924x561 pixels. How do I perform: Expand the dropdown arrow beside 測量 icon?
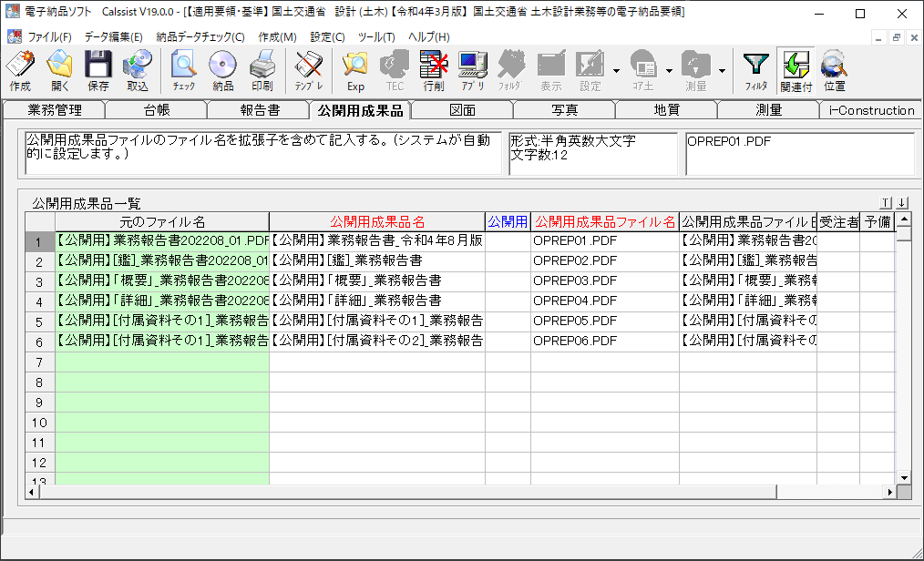pyautogui.click(x=722, y=71)
